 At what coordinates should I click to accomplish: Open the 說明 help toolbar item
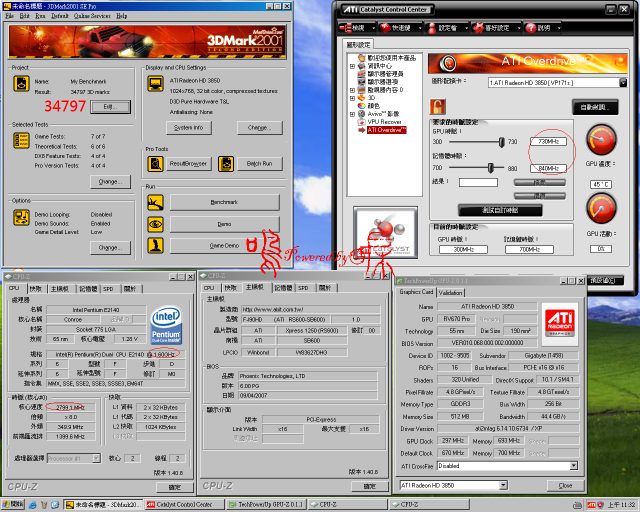pos(543,28)
